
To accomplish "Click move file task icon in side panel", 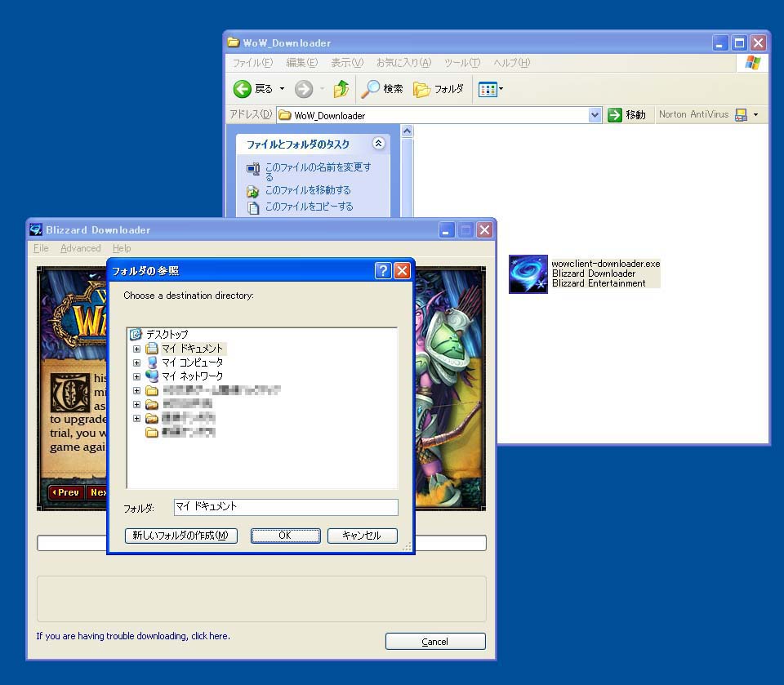I will pyautogui.click(x=253, y=191).
